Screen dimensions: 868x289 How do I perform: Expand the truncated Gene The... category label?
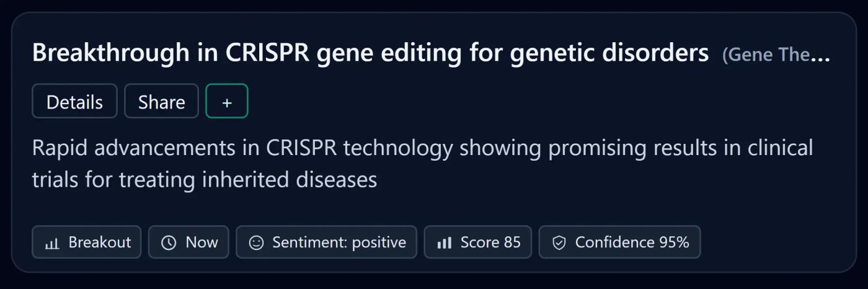click(x=776, y=55)
